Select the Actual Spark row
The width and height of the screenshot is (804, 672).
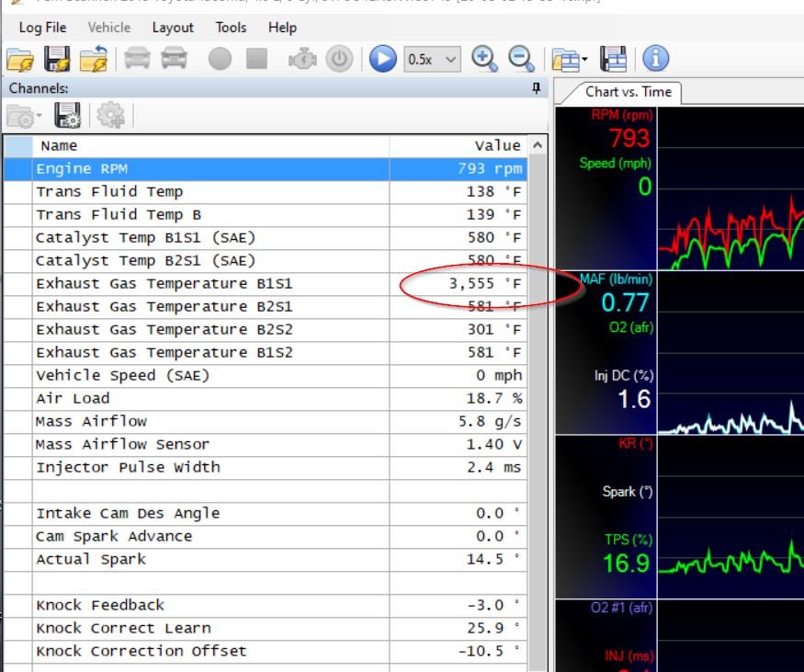[266, 559]
